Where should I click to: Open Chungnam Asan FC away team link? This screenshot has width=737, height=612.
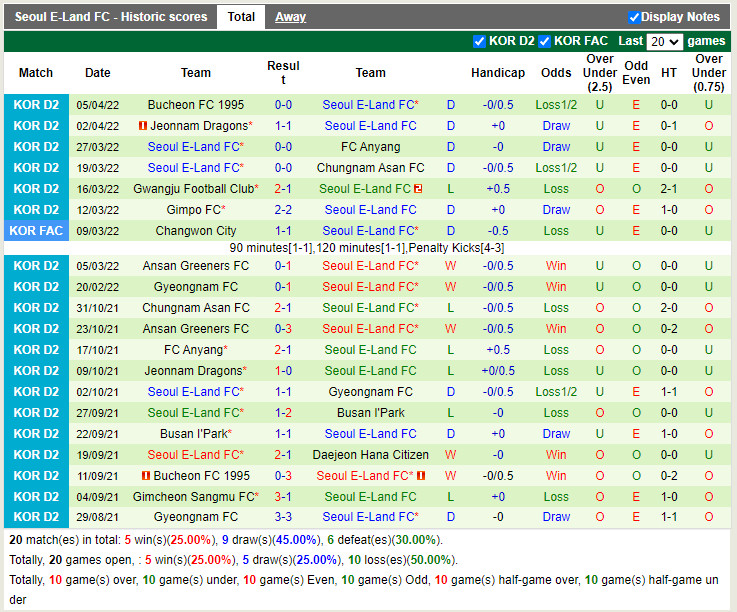370,168
